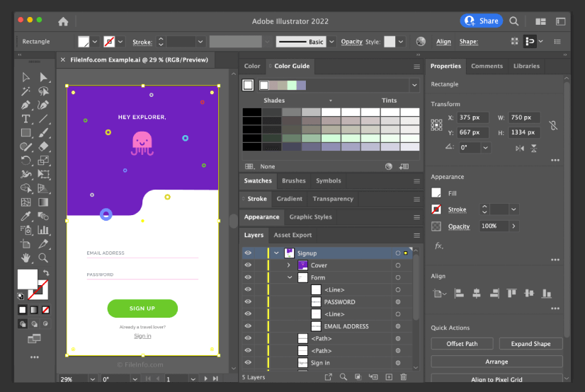Open the Libraries tab

tap(526, 66)
